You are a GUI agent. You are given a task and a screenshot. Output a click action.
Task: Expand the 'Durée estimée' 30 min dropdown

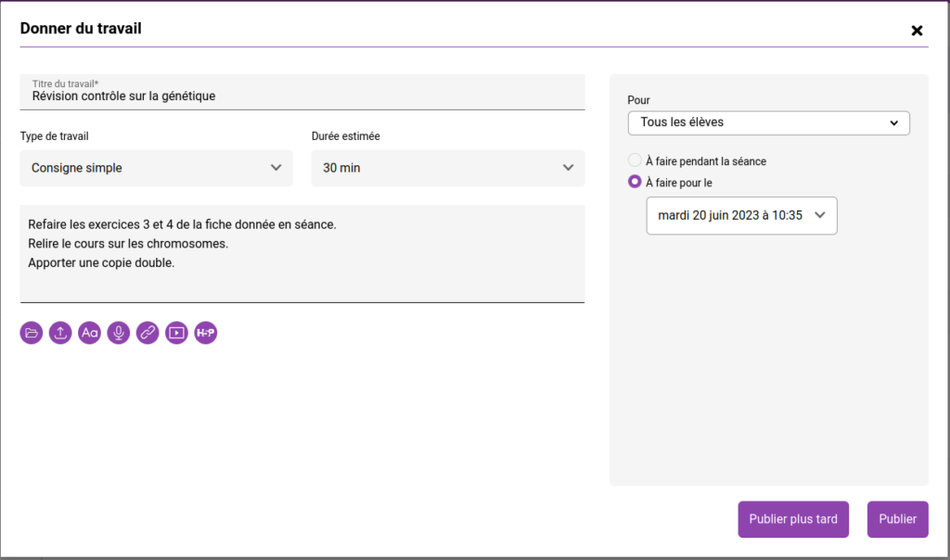[x=448, y=168]
